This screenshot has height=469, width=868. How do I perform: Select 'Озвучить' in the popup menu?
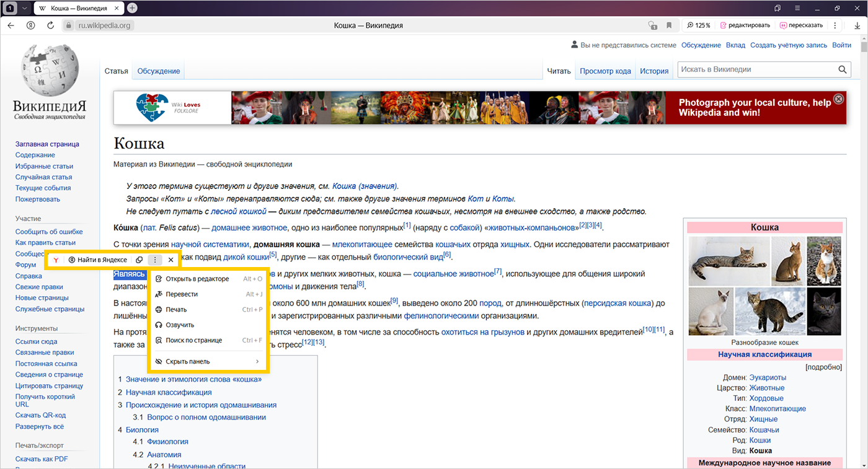[x=180, y=325]
